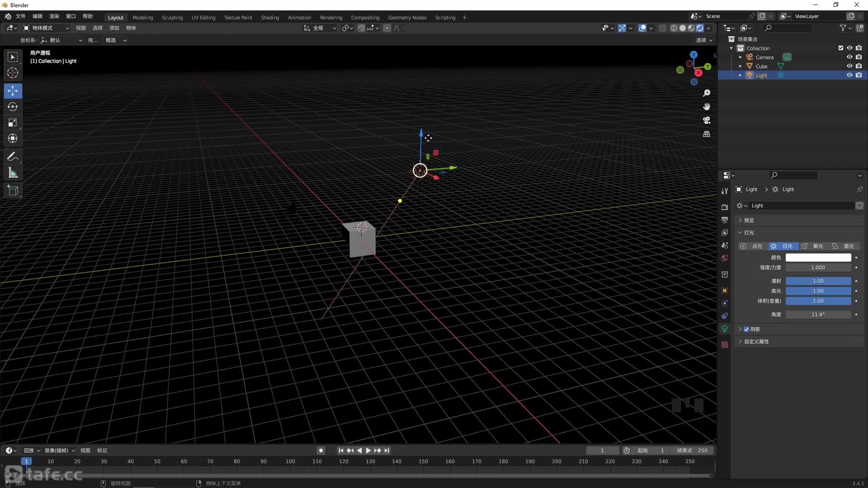
Task: Choose point light type 点光
Action: (x=753, y=246)
